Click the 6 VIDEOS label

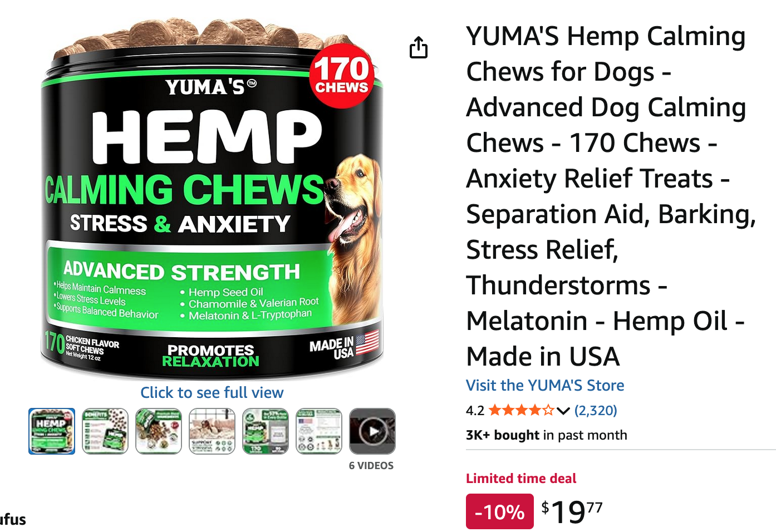click(371, 466)
